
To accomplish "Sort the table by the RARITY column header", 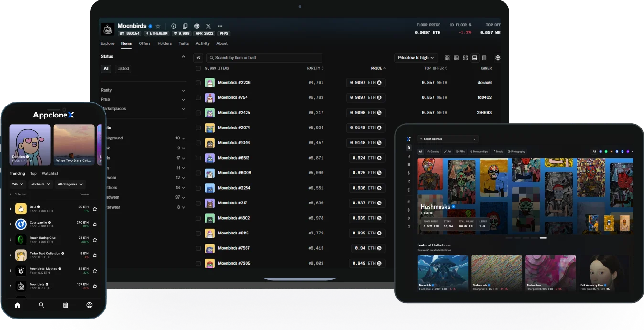I will (x=315, y=68).
